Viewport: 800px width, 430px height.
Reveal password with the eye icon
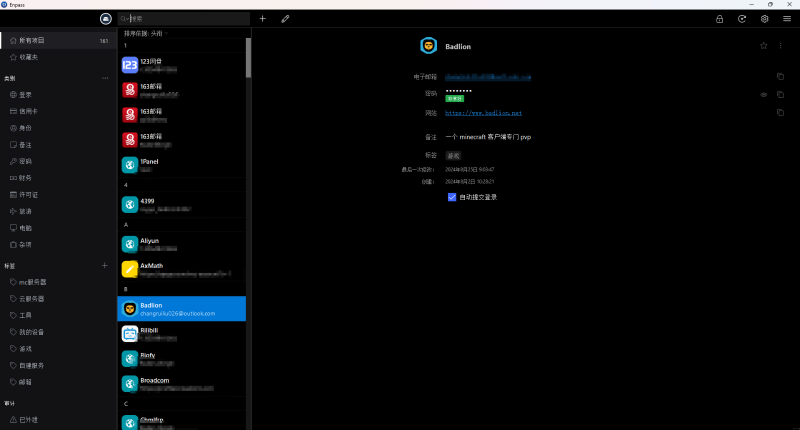(x=763, y=94)
